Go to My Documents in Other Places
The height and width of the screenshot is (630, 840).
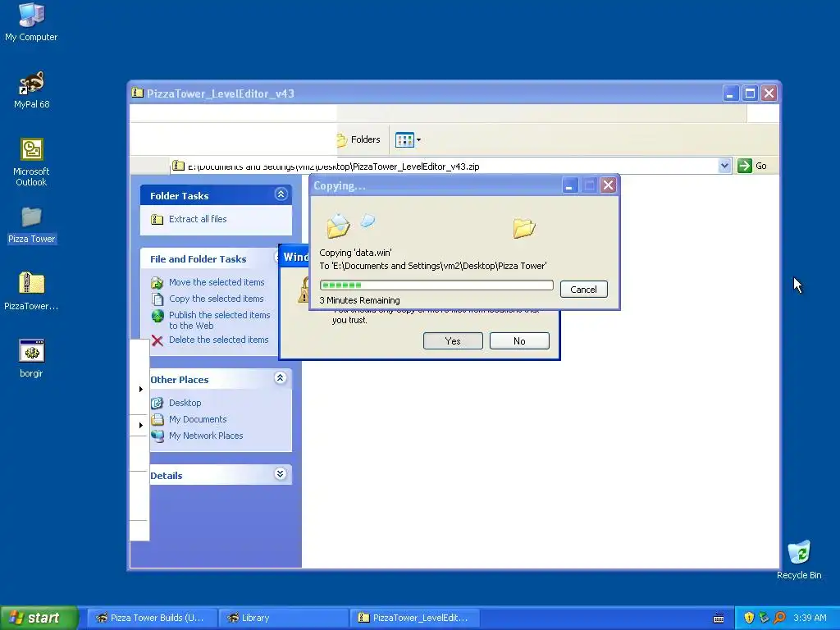[x=198, y=419]
